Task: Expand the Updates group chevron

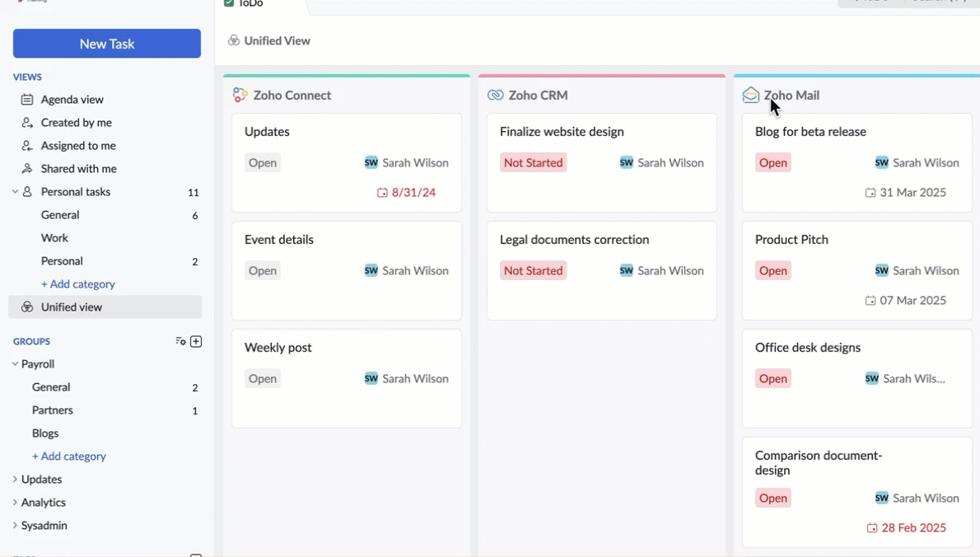Action: (15, 480)
